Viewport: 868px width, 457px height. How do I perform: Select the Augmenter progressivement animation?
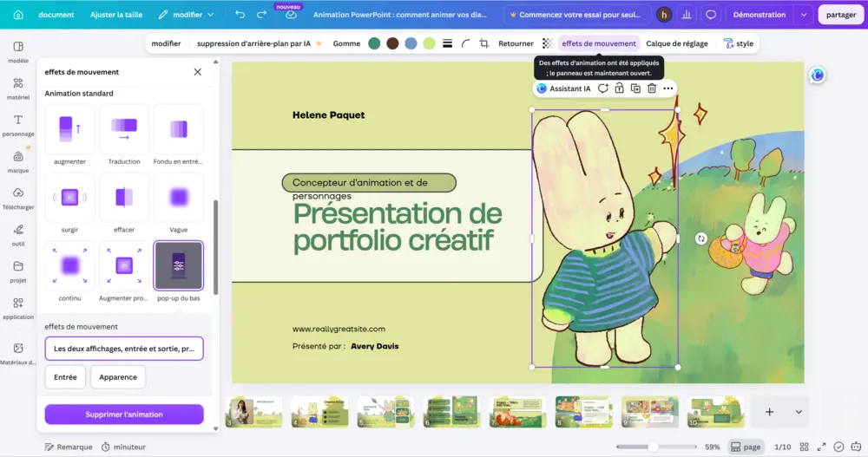[124, 266]
